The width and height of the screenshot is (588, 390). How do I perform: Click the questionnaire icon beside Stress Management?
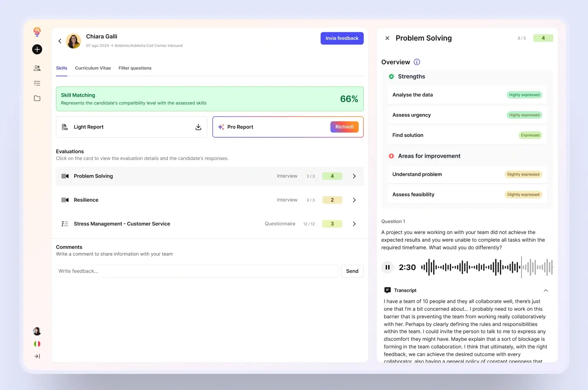(x=65, y=223)
